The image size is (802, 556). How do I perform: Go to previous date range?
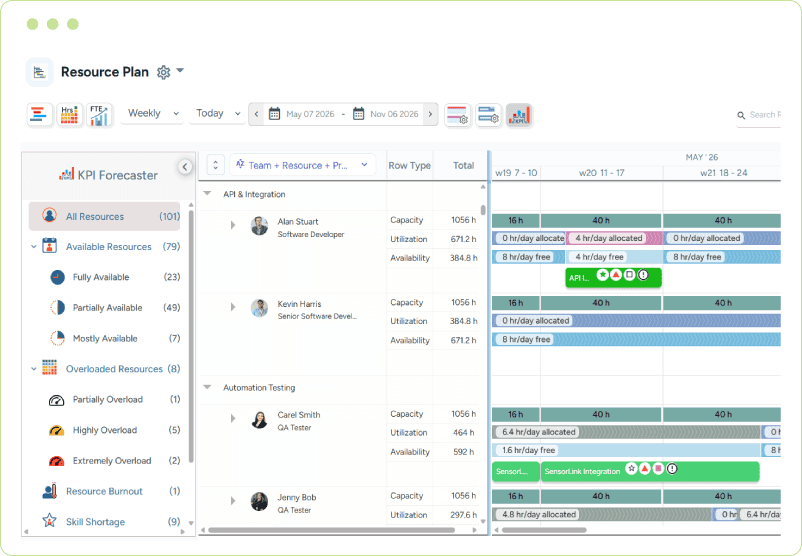[x=256, y=114]
